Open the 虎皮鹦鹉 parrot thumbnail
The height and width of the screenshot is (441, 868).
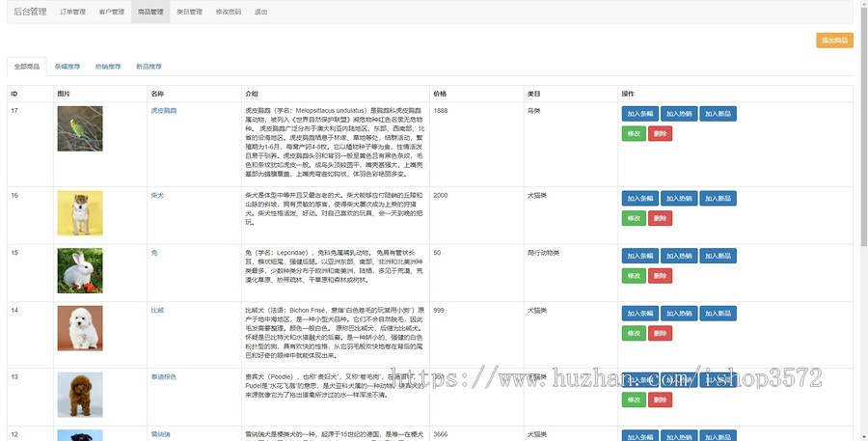(80, 128)
